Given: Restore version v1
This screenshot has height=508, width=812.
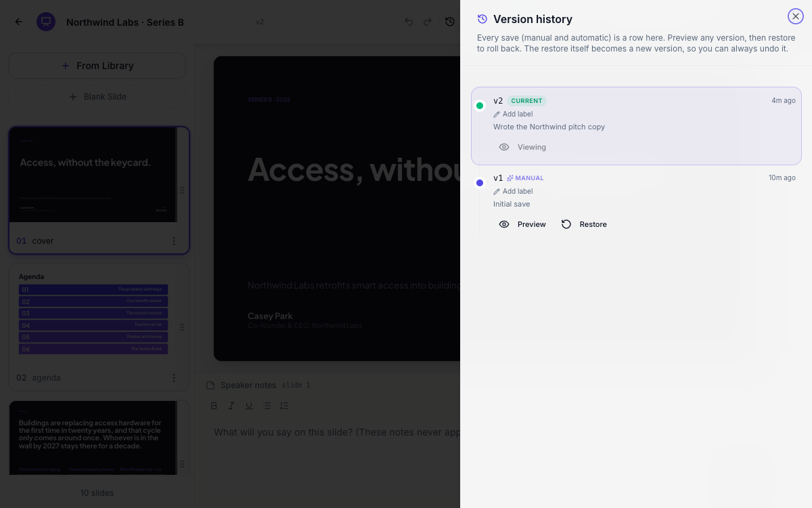Looking at the screenshot, I should (x=584, y=224).
